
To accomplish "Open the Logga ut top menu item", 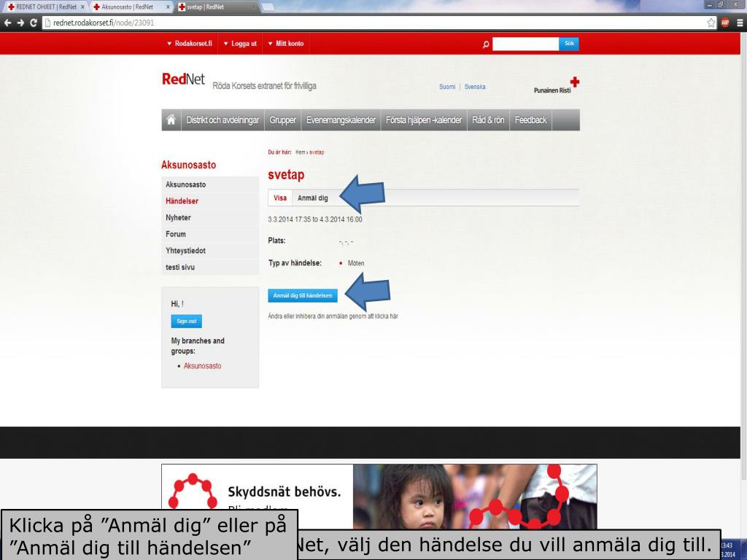I will 240,43.
